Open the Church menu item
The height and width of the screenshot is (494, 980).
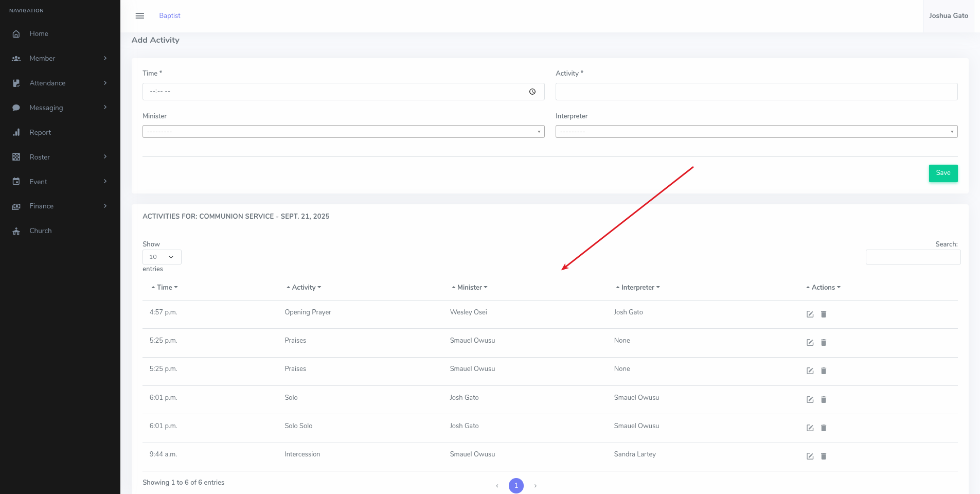click(41, 231)
